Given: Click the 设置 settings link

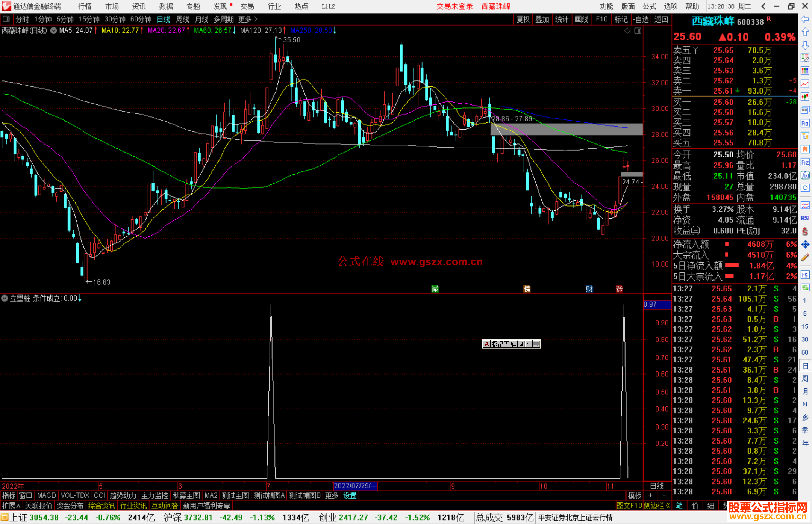Looking at the screenshot, I should pos(350,495).
